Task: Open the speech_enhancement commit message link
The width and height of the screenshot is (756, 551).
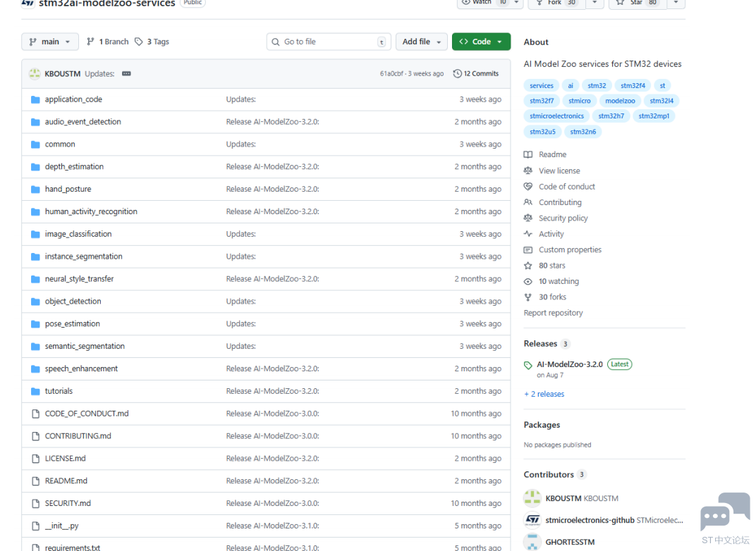Action: click(x=272, y=369)
